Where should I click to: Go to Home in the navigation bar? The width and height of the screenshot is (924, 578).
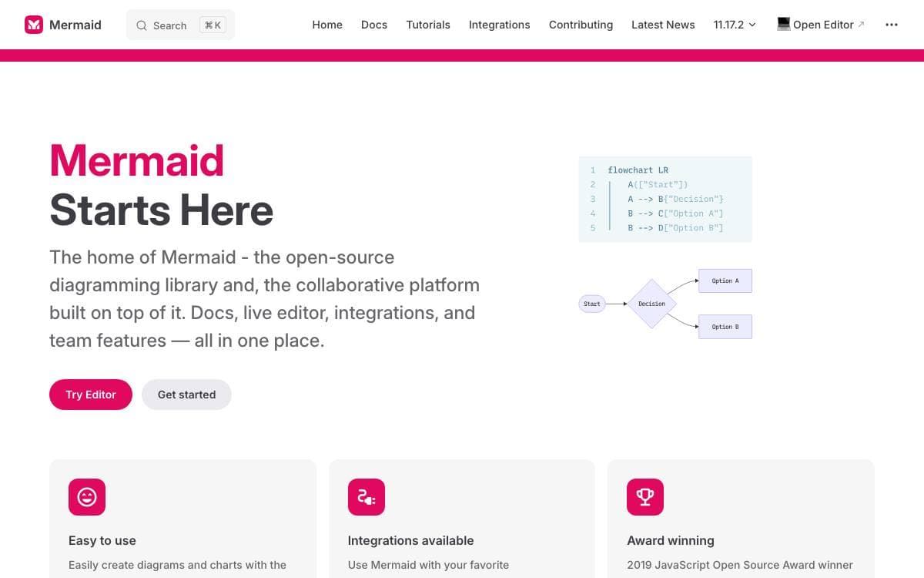click(327, 25)
